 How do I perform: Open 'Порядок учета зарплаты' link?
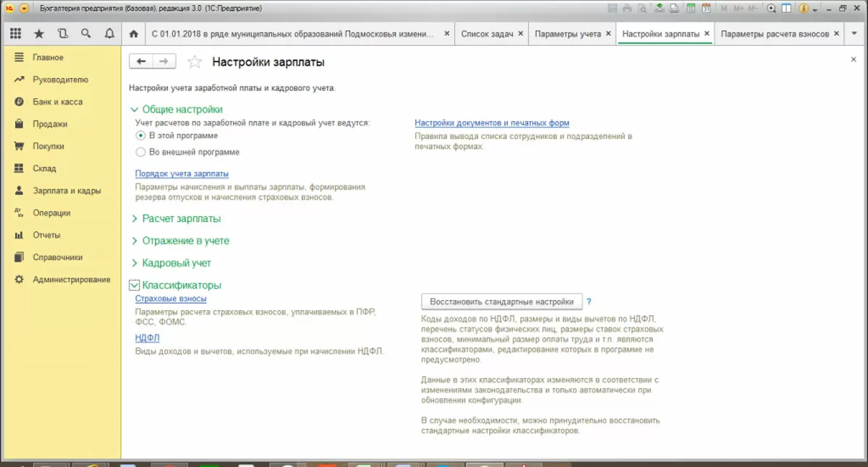pos(182,173)
